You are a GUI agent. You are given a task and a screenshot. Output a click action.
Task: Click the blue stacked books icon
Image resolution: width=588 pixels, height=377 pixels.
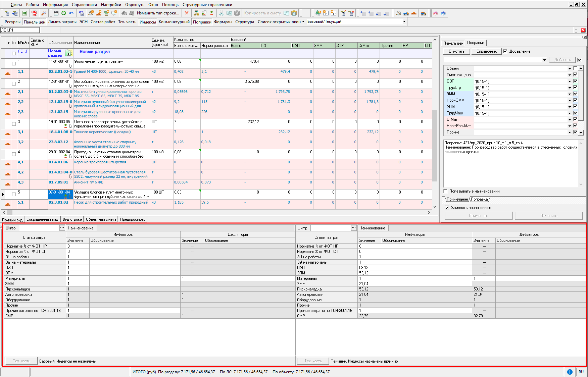(x=443, y=13)
